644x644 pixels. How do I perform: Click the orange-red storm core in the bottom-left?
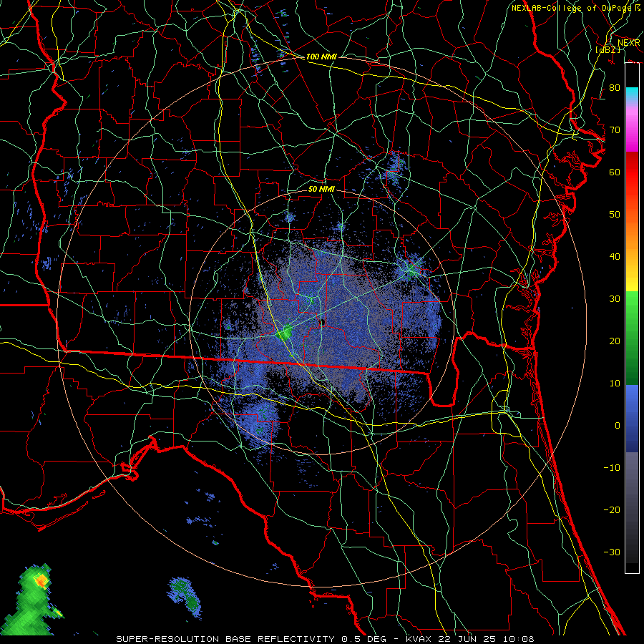click(42, 581)
